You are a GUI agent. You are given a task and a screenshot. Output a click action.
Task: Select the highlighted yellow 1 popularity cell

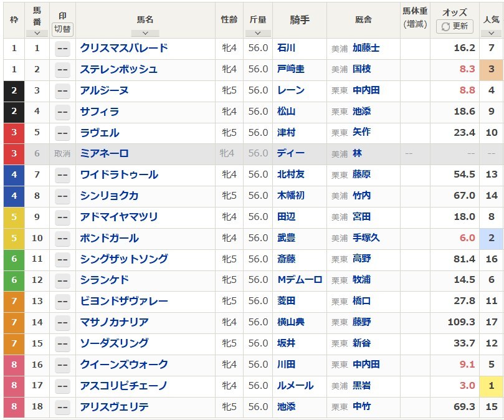pos(491,386)
